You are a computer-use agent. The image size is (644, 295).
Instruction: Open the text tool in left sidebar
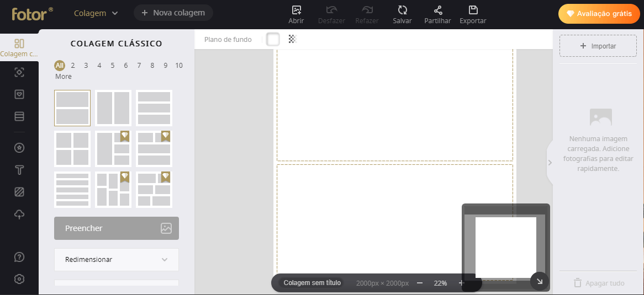19,170
